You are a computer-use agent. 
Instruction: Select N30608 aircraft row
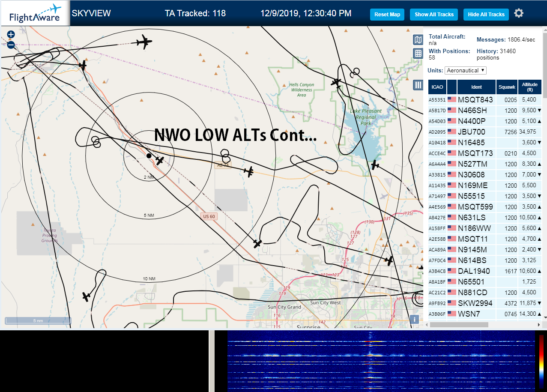(x=485, y=174)
